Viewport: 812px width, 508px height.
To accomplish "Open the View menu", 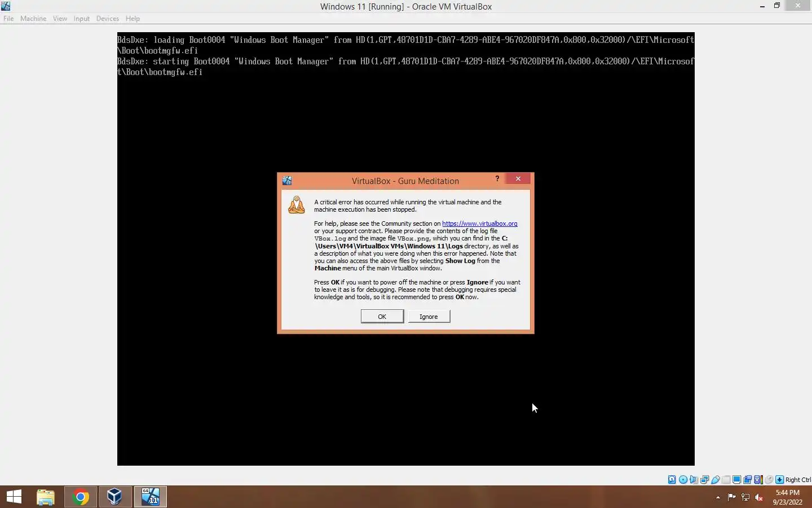I will (60, 19).
